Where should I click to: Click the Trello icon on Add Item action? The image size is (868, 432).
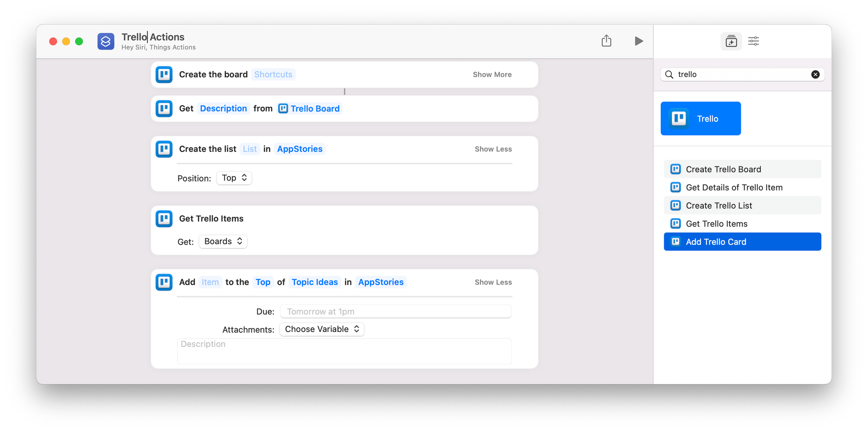pyautogui.click(x=164, y=282)
